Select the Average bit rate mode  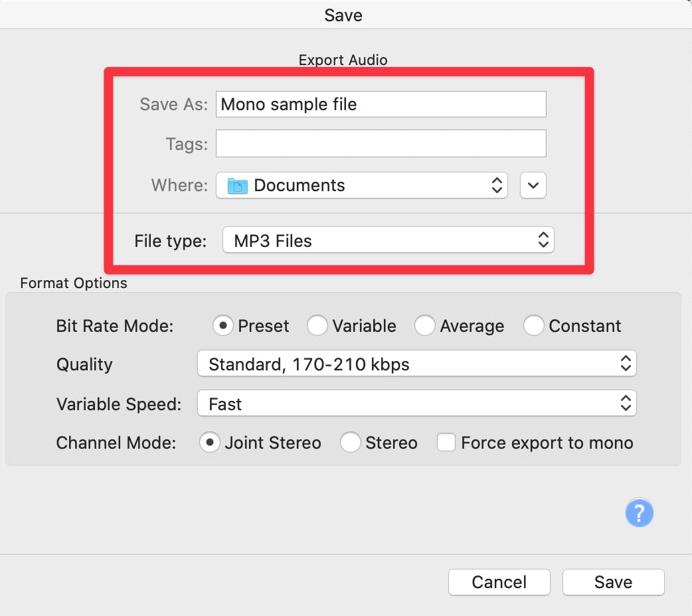pos(424,325)
